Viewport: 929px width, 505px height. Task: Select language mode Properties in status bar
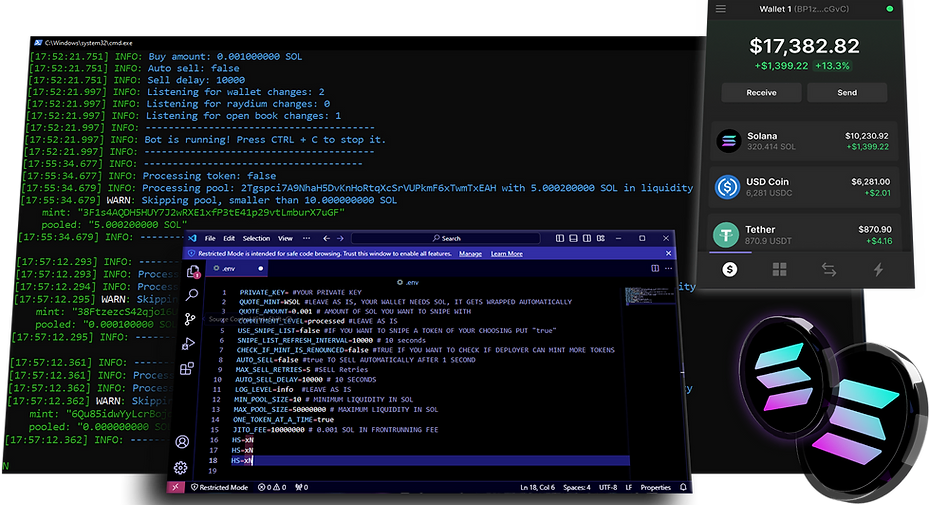[655, 487]
